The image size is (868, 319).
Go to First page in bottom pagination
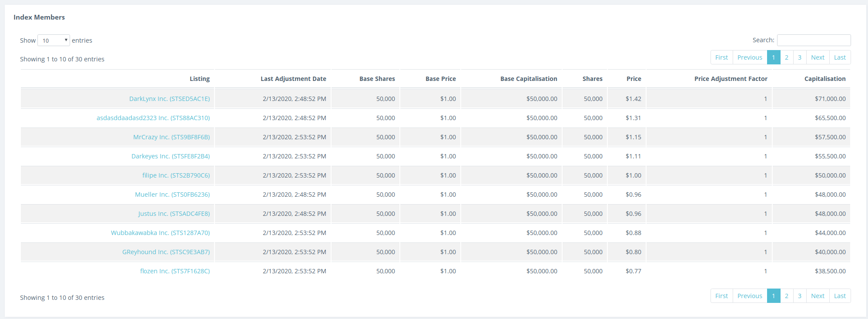tap(721, 296)
